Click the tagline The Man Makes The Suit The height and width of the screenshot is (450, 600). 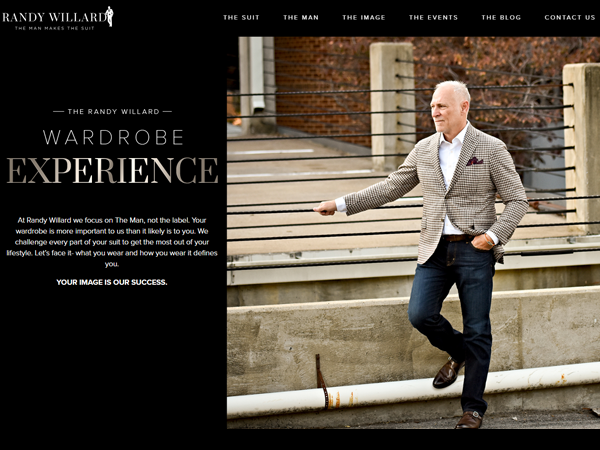click(55, 28)
